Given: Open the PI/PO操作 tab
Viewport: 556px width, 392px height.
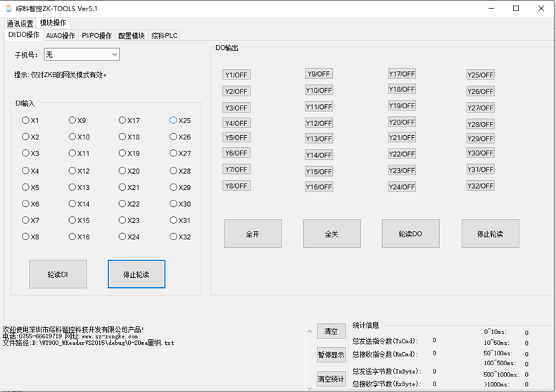Looking at the screenshot, I should coord(96,35).
